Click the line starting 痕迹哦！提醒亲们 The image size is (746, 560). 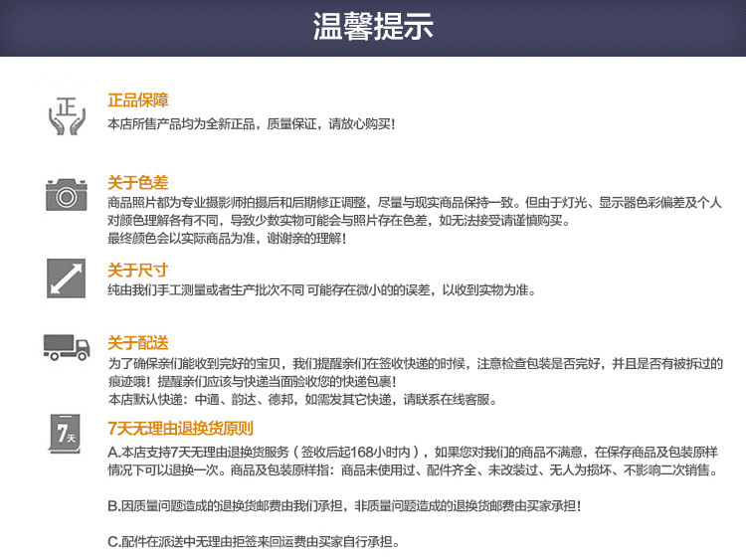253,382
